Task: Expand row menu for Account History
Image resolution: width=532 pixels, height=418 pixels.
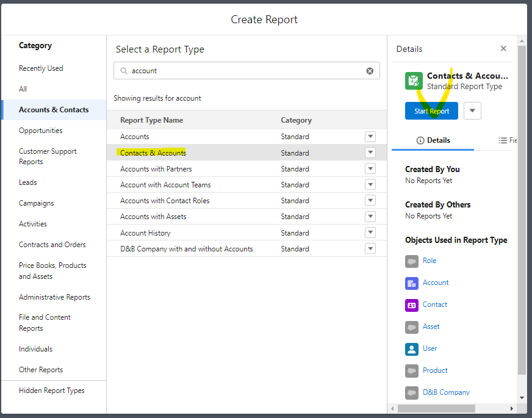Action: [x=370, y=232]
